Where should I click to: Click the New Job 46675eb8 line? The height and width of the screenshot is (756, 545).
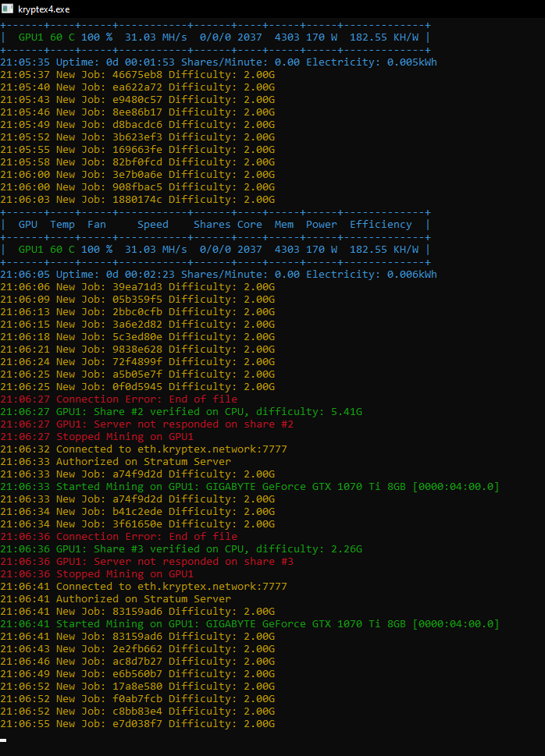(137, 75)
